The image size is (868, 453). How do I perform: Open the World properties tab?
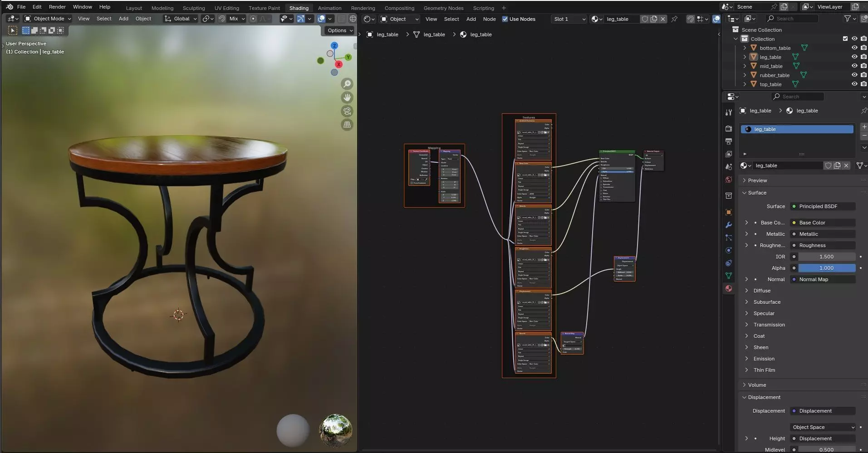[729, 180]
